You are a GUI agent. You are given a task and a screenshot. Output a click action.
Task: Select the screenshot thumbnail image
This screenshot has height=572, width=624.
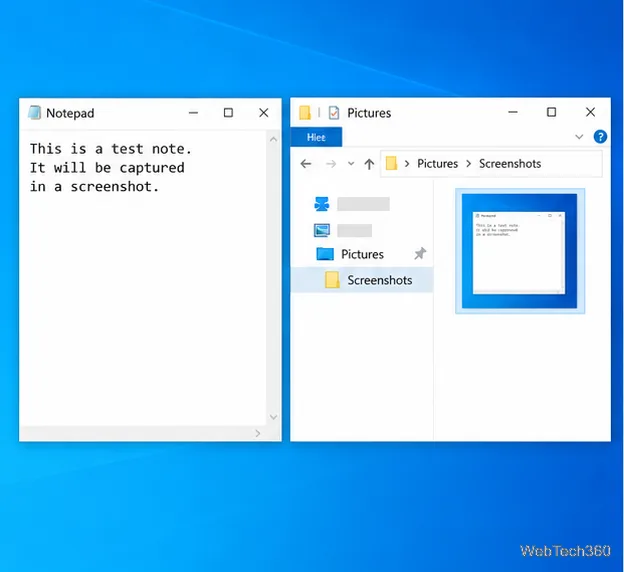pyautogui.click(x=519, y=251)
